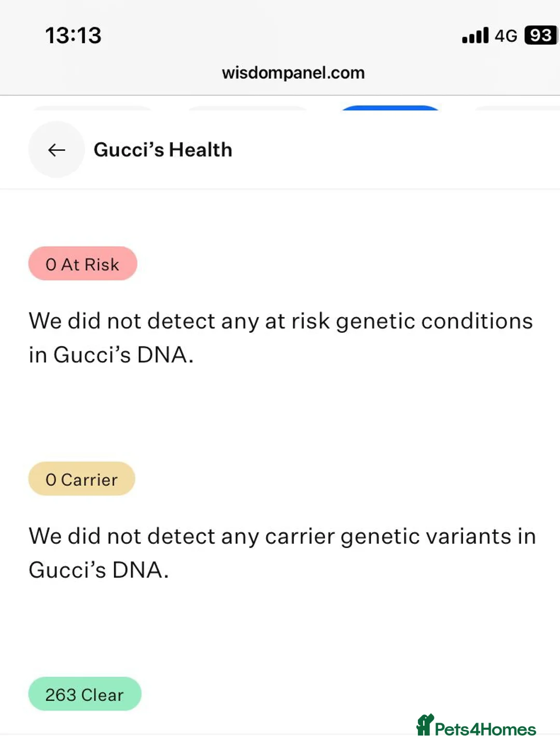Click the yellow 0 Carrier badge

click(x=81, y=479)
